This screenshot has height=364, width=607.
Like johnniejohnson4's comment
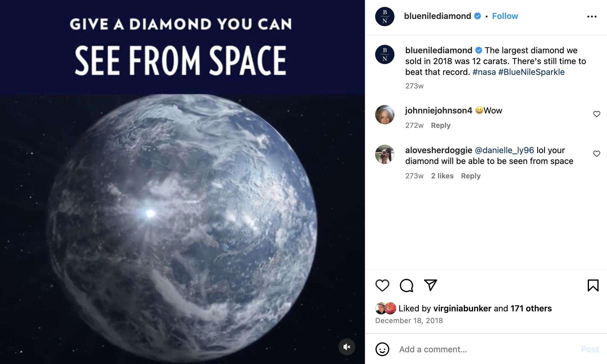tap(597, 114)
